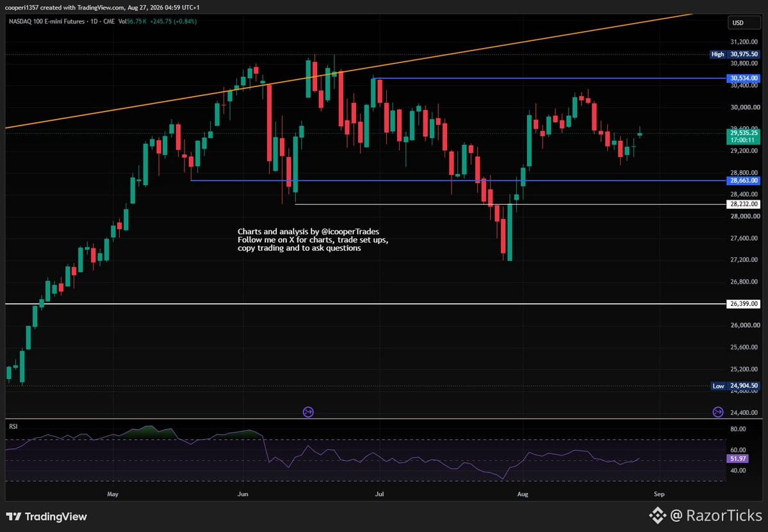Viewport: 768px width, 532px height.
Task: Click the NASDAQ 100 E-mini Futures symbol title
Action: [x=47, y=22]
